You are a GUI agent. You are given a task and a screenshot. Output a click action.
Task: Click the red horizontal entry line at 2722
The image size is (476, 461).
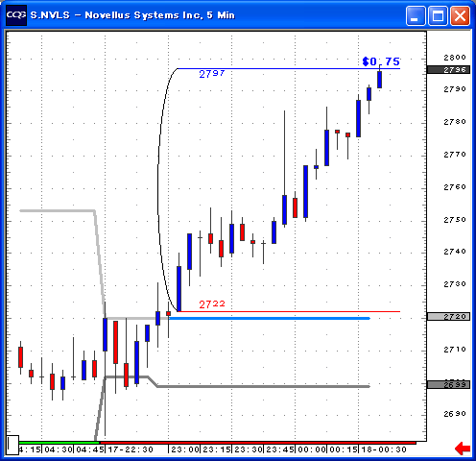tap(290, 311)
